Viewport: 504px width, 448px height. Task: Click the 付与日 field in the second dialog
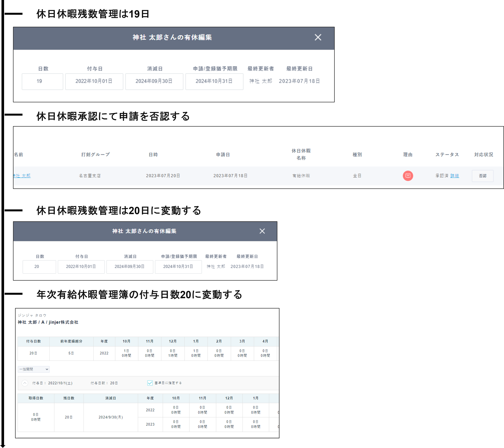[81, 267]
